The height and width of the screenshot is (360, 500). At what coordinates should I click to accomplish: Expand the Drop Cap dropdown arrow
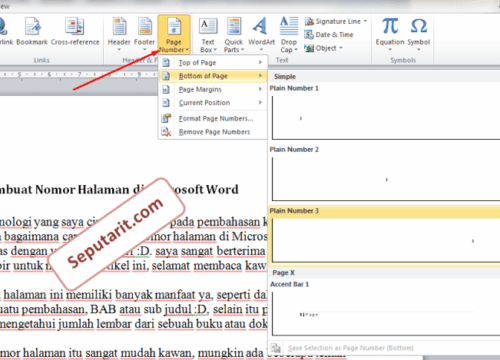296,50
